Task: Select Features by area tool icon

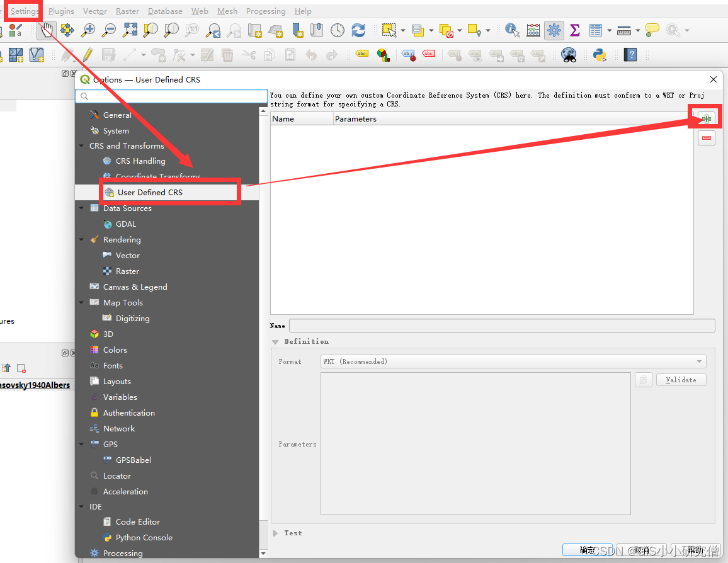Action: coord(389,30)
